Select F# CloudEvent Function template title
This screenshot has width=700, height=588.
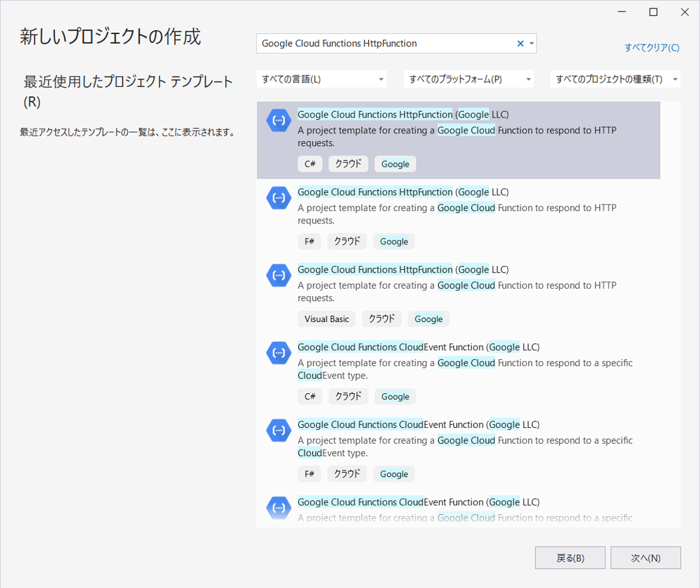pyautogui.click(x=419, y=425)
